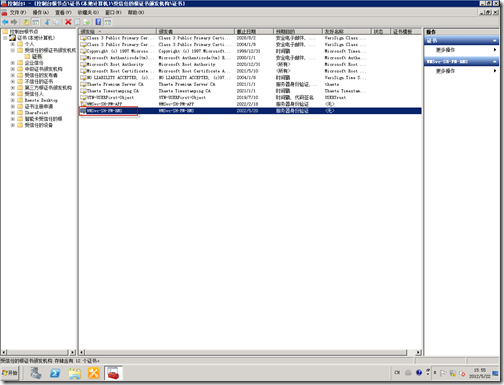
Task: Click the folder icon beside 个人
Action: tap(20, 44)
